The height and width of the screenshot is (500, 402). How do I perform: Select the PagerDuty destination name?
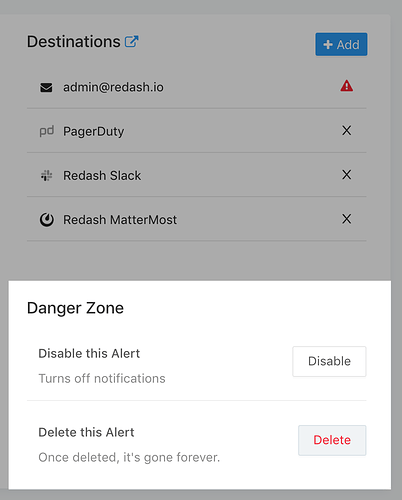[x=94, y=131]
